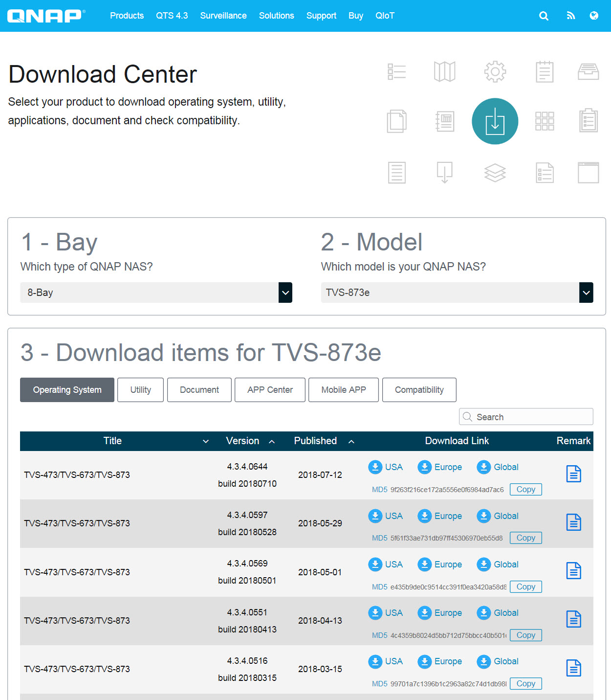This screenshot has height=700, width=611.
Task: Select published date 2018-03-15
Action: (x=320, y=669)
